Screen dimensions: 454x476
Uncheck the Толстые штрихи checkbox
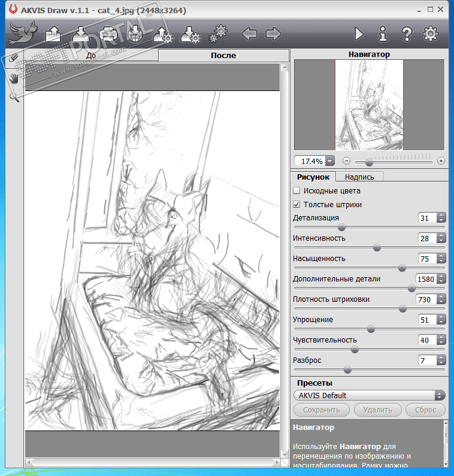[x=296, y=204]
